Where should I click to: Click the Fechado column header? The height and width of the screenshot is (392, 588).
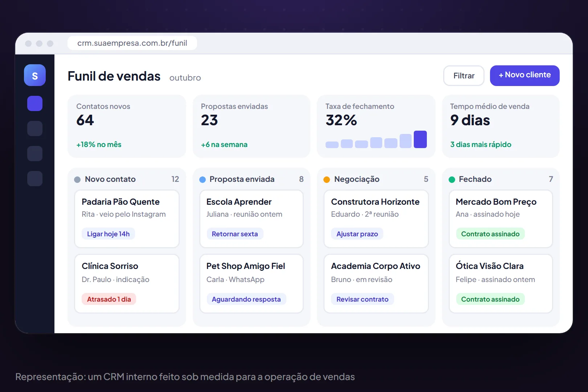tap(501, 179)
